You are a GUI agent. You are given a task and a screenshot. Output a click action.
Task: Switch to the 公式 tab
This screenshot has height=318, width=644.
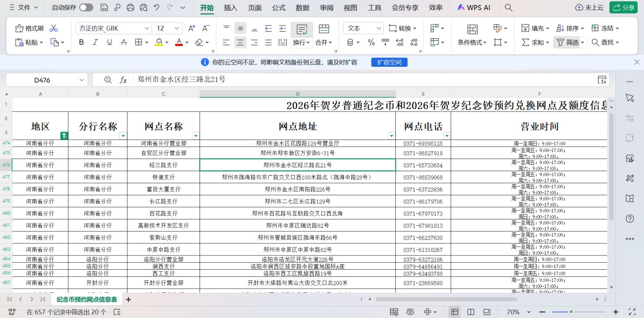[x=278, y=8]
